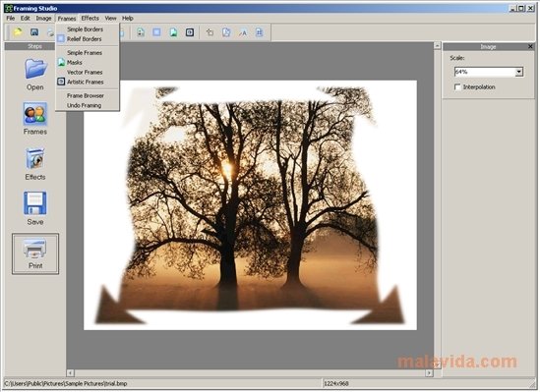Select Vector Frames menu entry
Screen dimensions: 540x392
tap(88, 73)
